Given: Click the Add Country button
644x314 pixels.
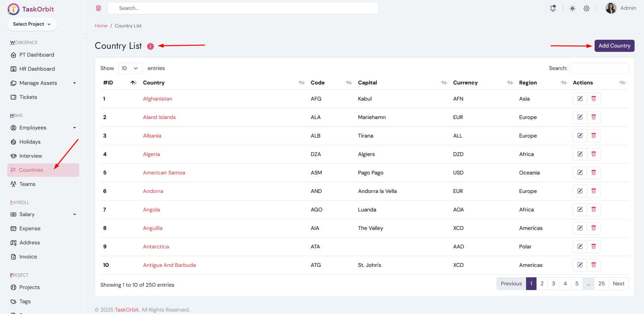Looking at the screenshot, I should coord(614,46).
